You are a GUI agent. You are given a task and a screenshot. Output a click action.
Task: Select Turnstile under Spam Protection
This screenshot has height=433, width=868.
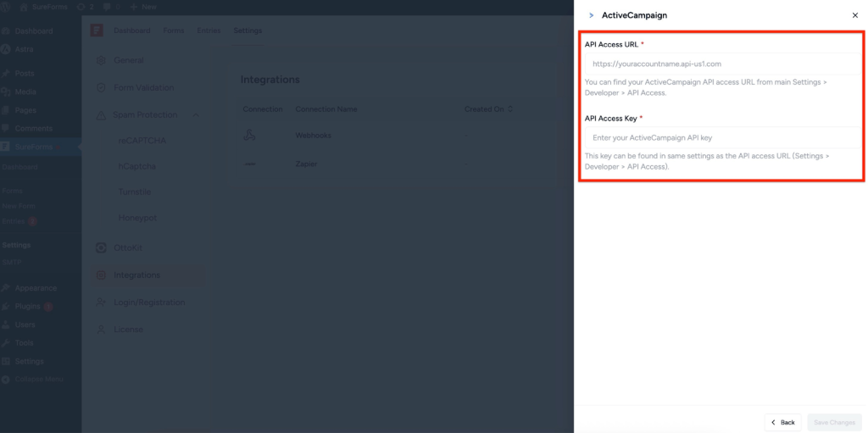click(x=135, y=192)
